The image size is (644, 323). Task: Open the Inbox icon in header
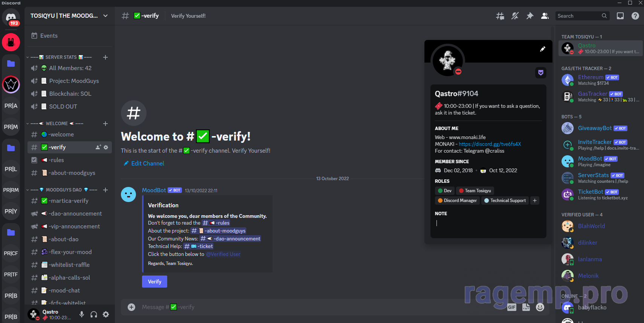pos(620,16)
